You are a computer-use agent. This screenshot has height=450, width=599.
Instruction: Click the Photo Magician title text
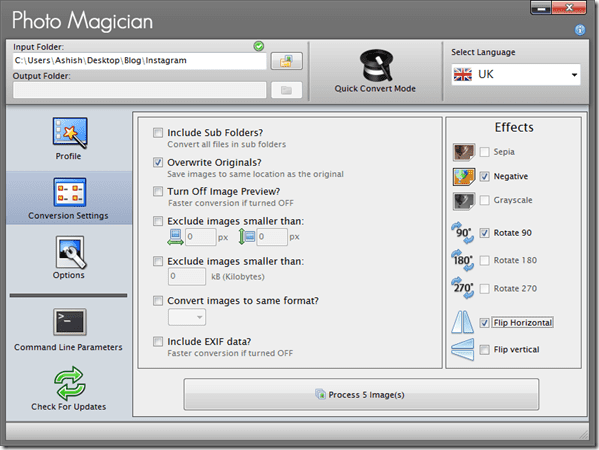(83, 21)
